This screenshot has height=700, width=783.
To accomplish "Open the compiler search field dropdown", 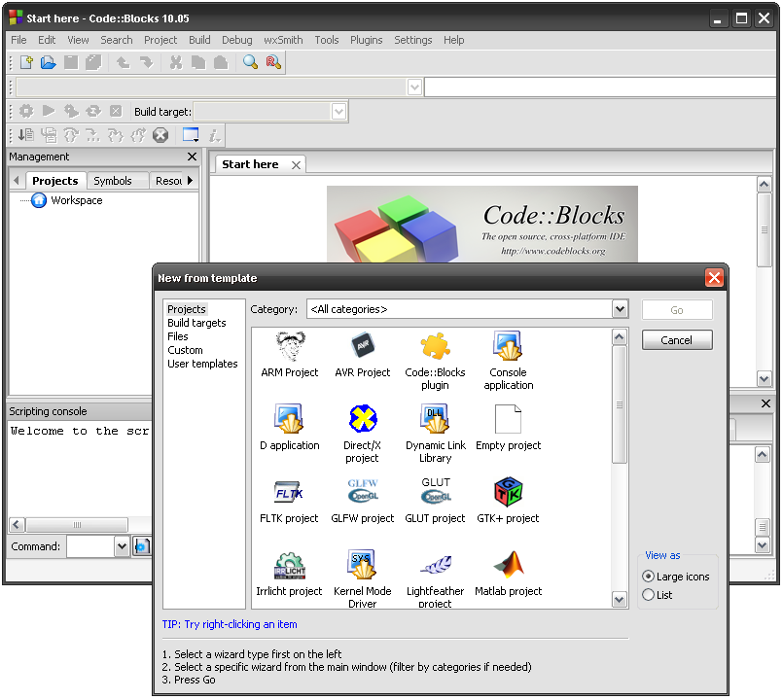I will pos(414,87).
